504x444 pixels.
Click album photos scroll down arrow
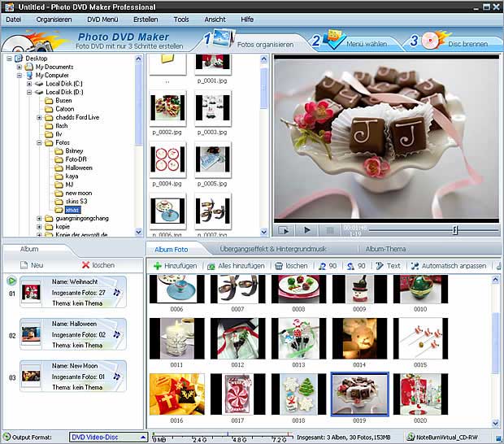point(495,424)
